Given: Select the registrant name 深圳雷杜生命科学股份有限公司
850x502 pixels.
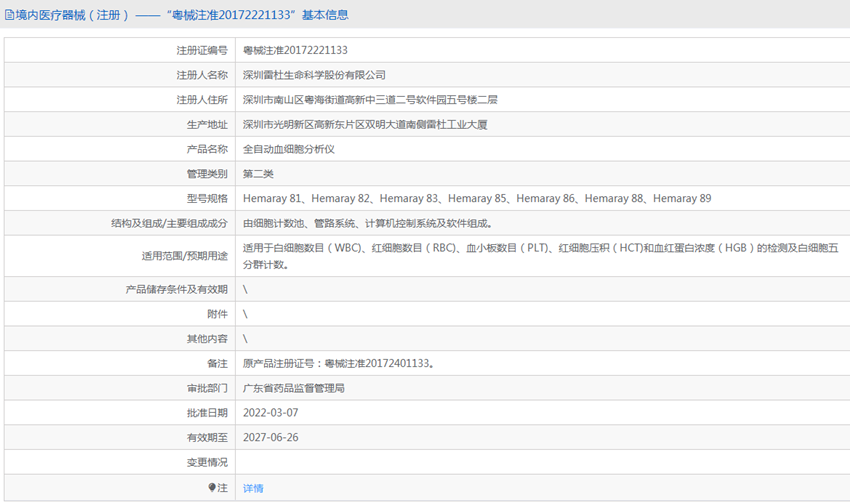Looking at the screenshot, I should (x=314, y=75).
